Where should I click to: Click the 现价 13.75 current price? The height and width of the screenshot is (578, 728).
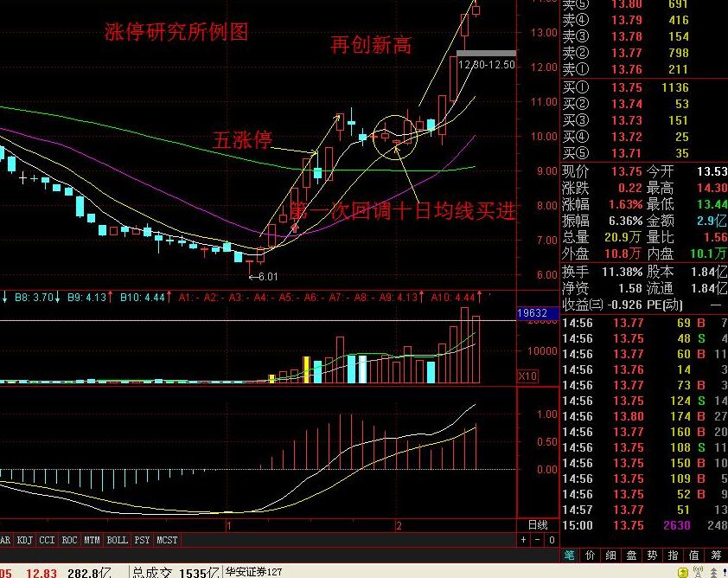(x=627, y=171)
